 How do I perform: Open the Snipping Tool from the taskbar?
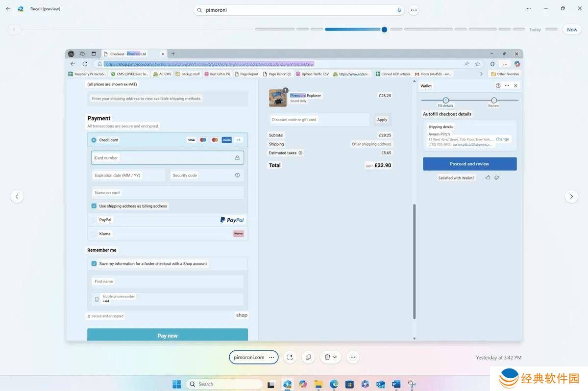(x=412, y=384)
